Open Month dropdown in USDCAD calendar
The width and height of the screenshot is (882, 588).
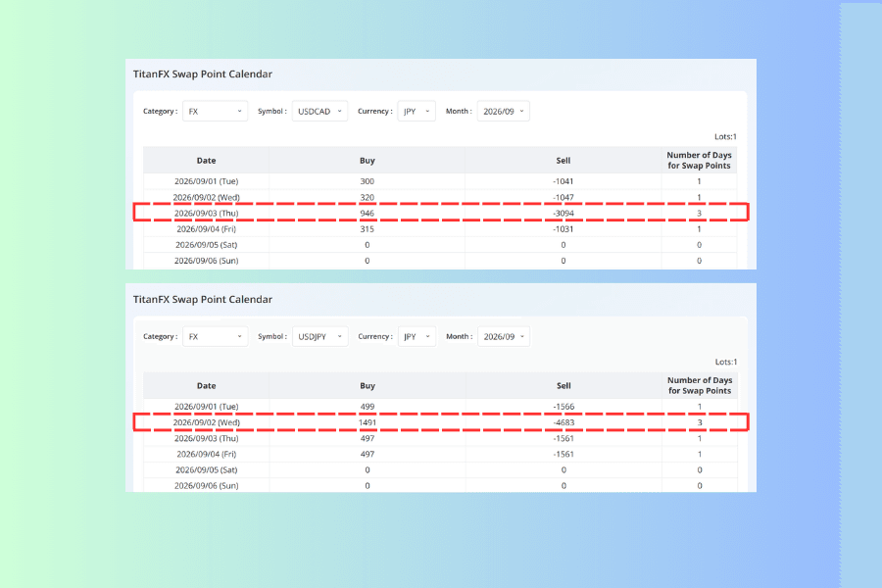point(503,112)
